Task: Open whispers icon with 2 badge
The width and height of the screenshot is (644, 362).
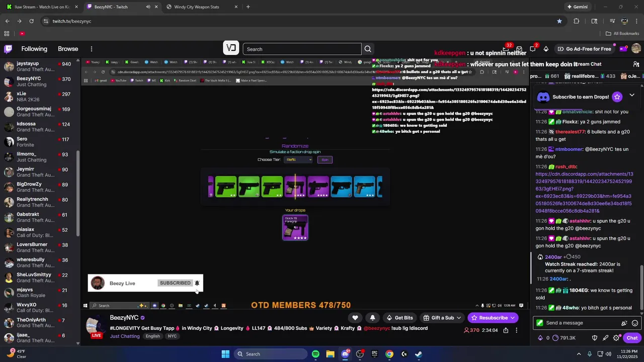Action: [532, 49]
